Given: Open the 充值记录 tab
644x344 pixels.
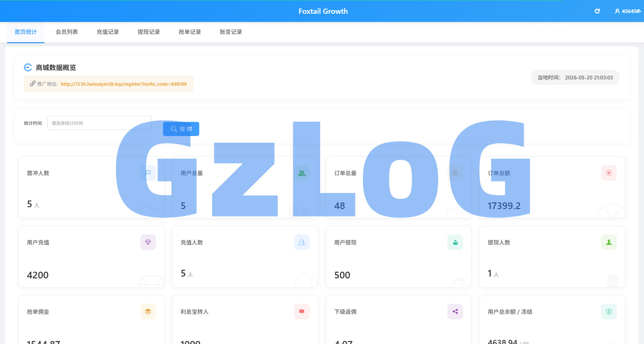Looking at the screenshot, I should tap(108, 32).
